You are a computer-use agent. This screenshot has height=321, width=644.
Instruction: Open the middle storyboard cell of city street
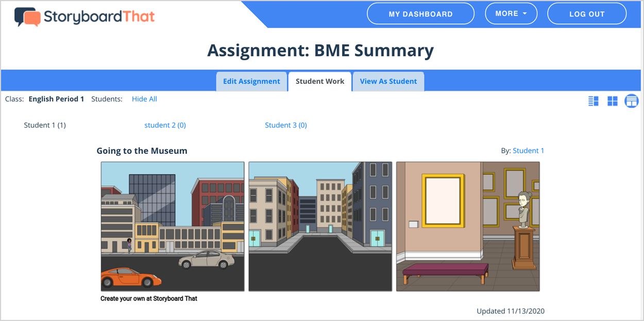pyautogui.click(x=320, y=226)
